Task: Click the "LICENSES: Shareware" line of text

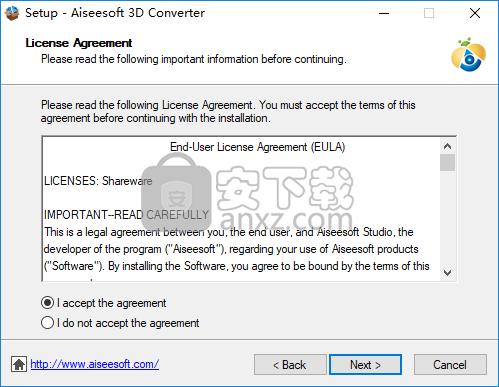Action: pos(98,181)
